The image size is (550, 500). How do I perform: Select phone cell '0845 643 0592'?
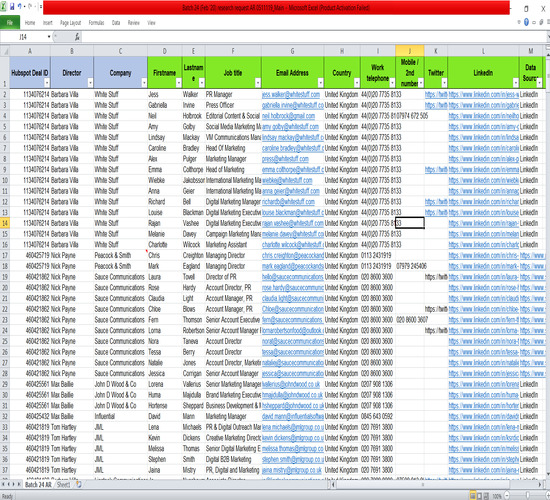(378, 416)
